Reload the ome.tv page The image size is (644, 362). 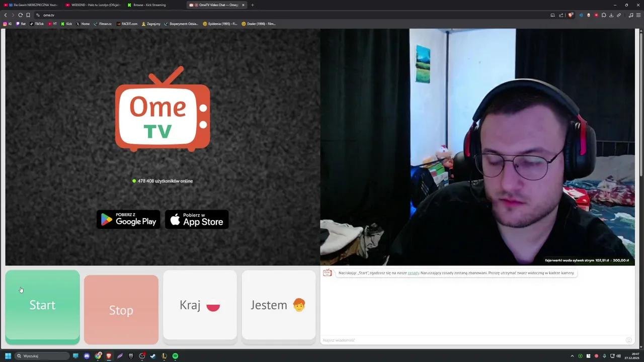click(x=20, y=15)
